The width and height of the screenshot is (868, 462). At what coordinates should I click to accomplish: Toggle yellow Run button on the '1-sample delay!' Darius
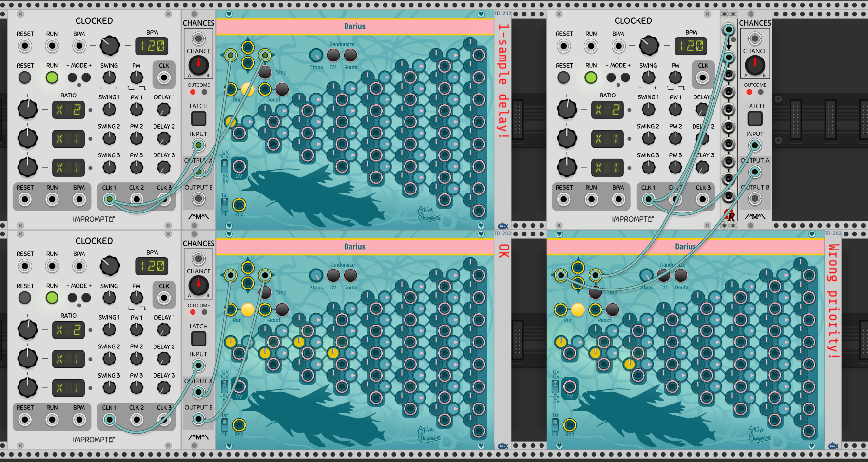tap(248, 89)
